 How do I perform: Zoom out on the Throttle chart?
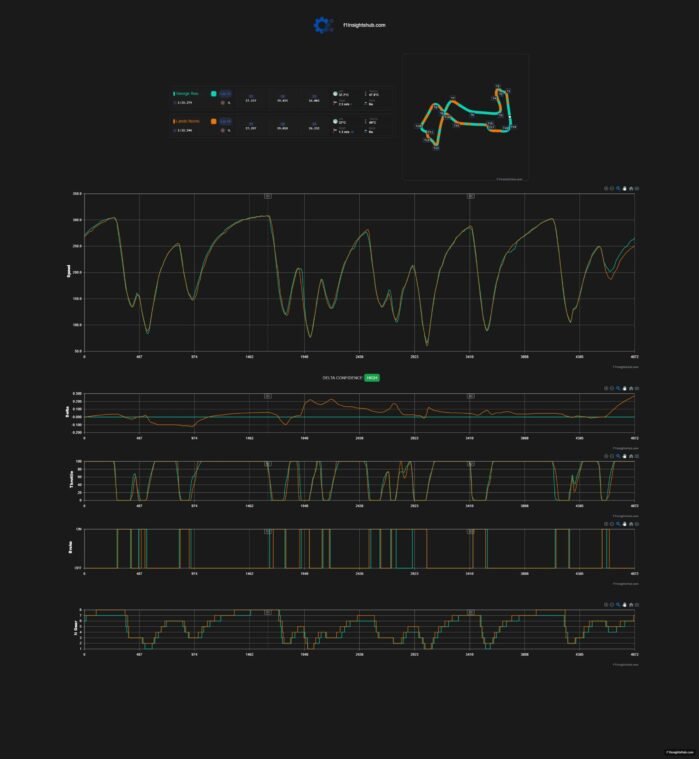tap(612, 456)
